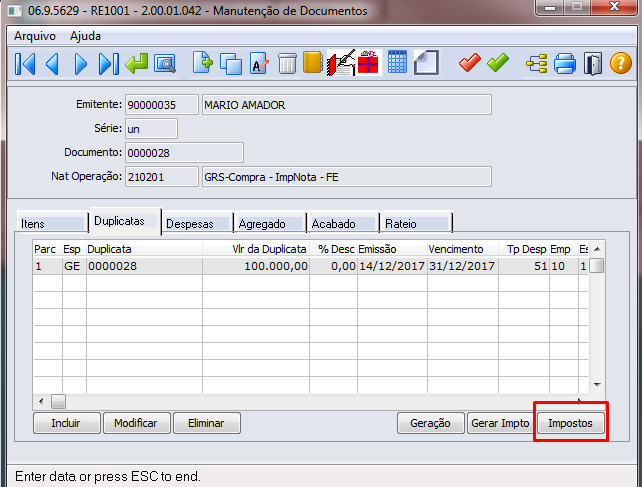Click the grid scroll up arrow
Viewport: 642px width, 487px height.
[x=597, y=249]
